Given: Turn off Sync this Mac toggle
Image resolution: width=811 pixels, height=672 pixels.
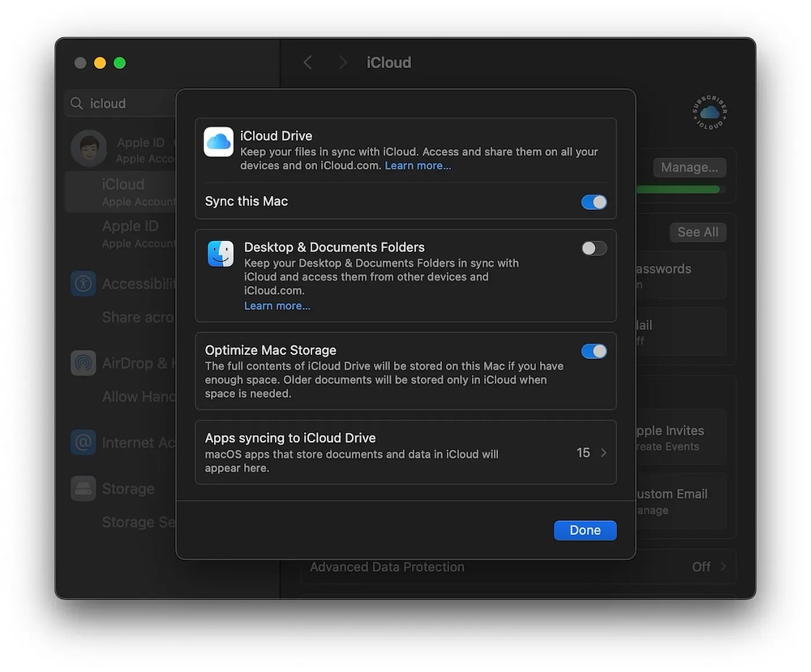Looking at the screenshot, I should (x=594, y=202).
